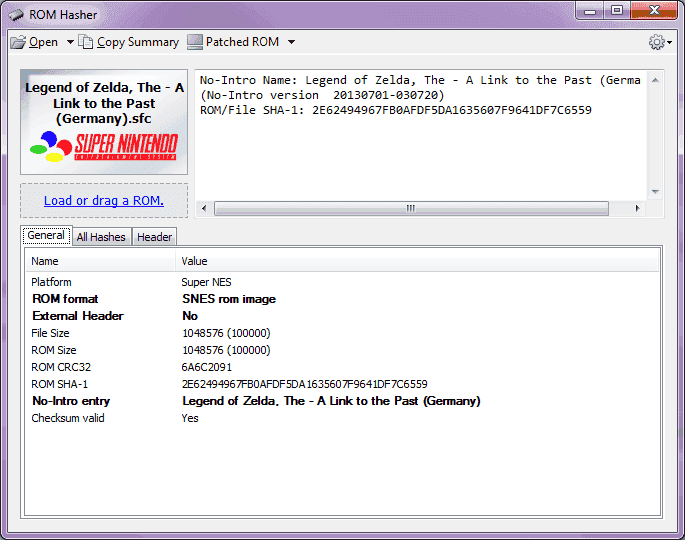Click the Copy Summary label
685x540 pixels.
pos(138,42)
